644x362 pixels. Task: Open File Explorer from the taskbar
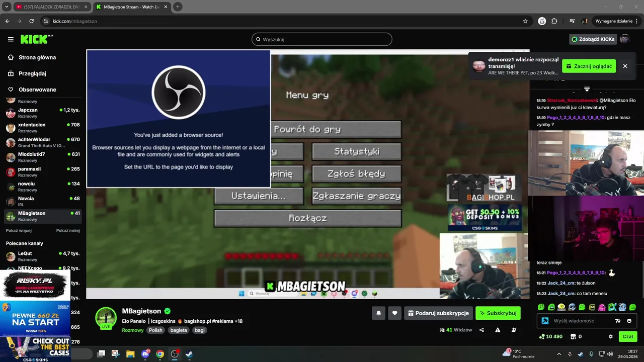pyautogui.click(x=130, y=354)
